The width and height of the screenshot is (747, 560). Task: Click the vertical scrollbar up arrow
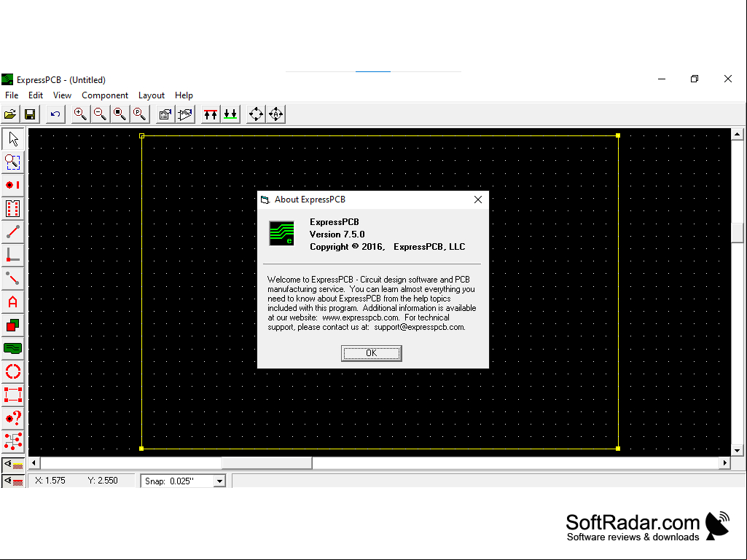(x=737, y=135)
